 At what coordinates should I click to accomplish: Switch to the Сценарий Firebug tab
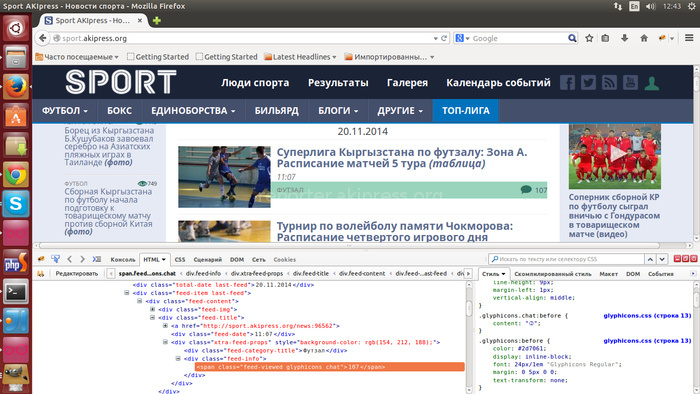[208, 259]
